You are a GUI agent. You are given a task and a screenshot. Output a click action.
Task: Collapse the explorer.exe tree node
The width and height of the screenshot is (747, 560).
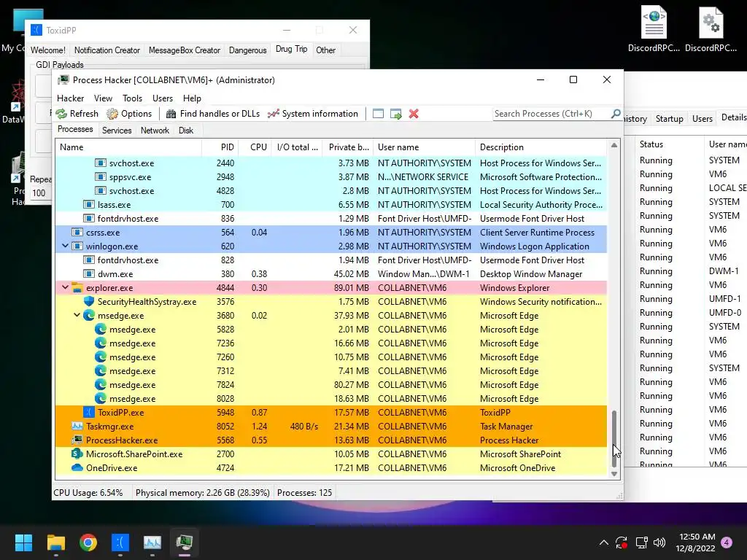[65, 287]
